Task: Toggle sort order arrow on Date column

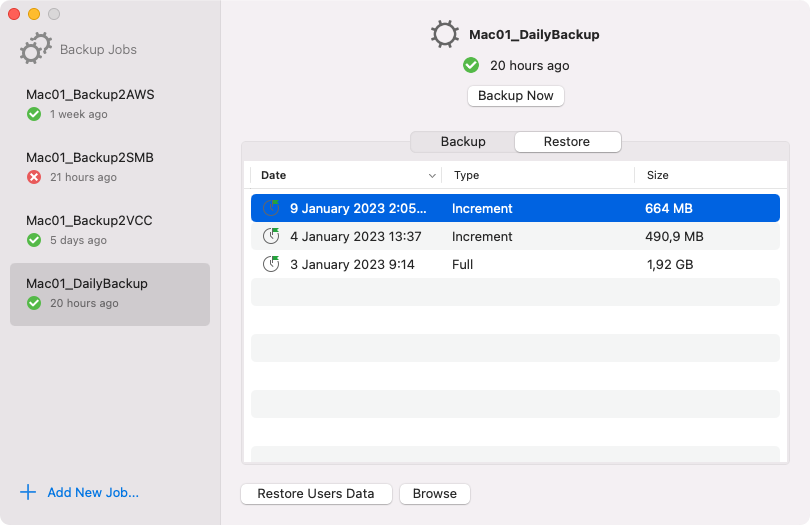Action: coord(432,176)
